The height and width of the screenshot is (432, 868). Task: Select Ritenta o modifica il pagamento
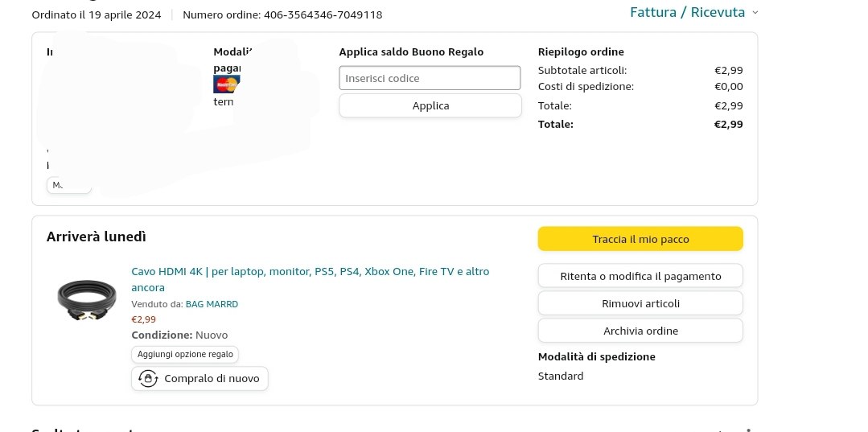point(640,276)
